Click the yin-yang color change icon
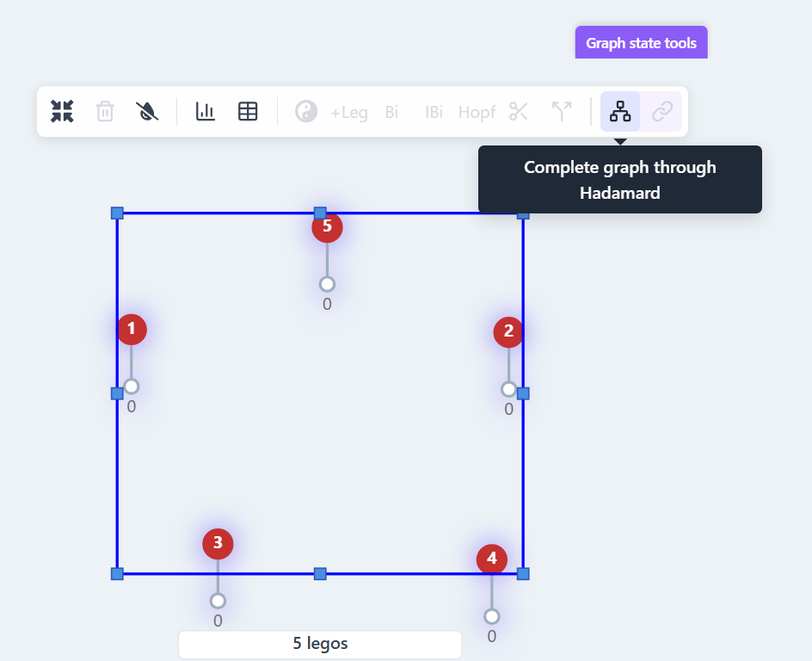812x661 pixels. [x=306, y=111]
